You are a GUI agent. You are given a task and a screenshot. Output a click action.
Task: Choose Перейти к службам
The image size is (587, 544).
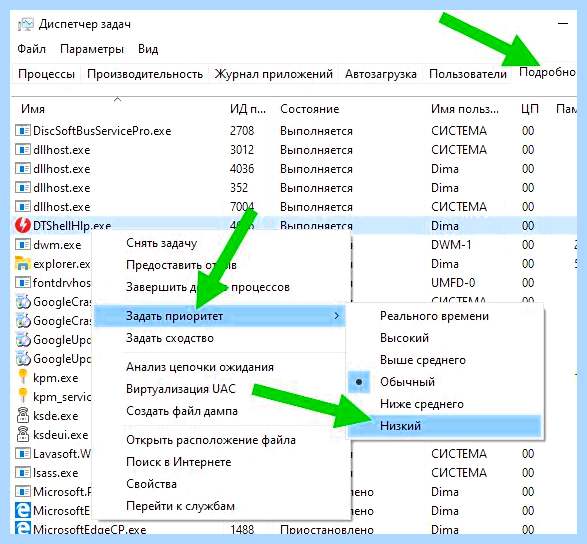(x=219, y=506)
